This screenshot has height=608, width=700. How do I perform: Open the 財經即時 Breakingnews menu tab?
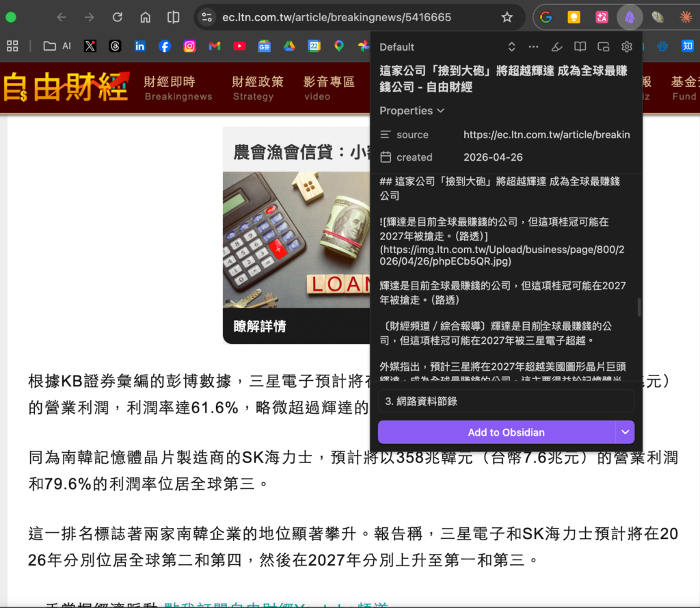(178, 88)
